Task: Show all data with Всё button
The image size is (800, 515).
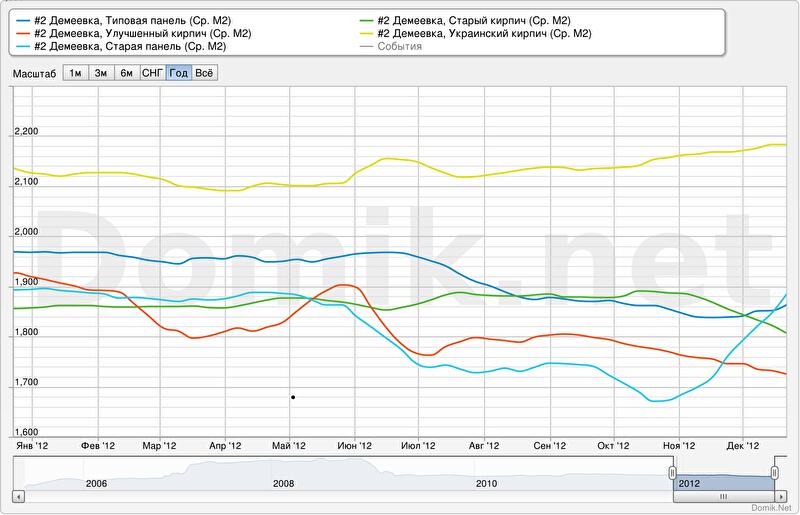Action: pos(204,73)
